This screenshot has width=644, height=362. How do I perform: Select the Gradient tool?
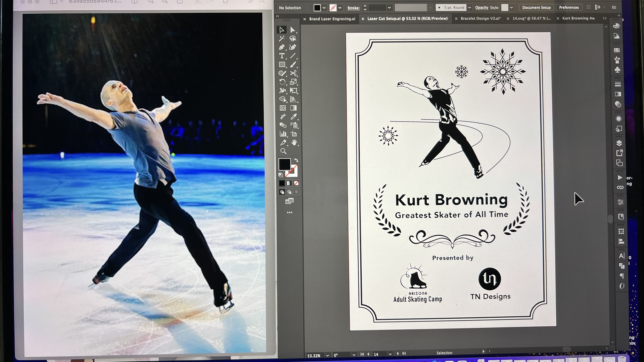[x=294, y=108]
